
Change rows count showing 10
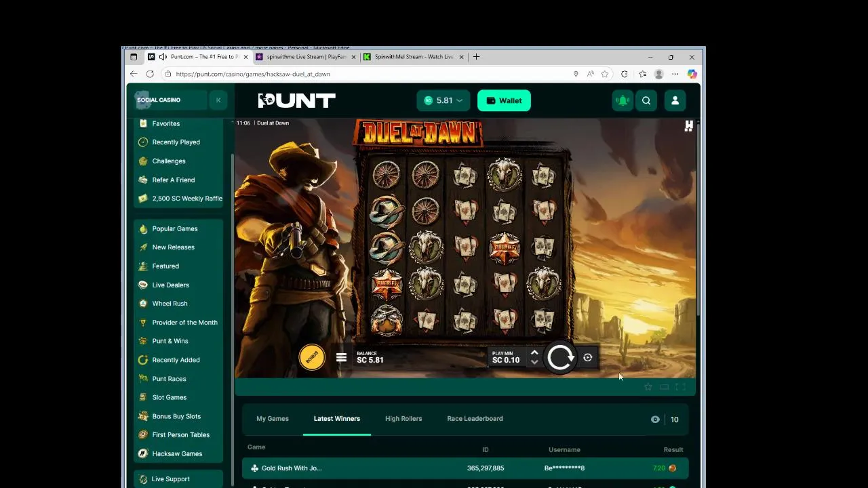click(x=675, y=420)
